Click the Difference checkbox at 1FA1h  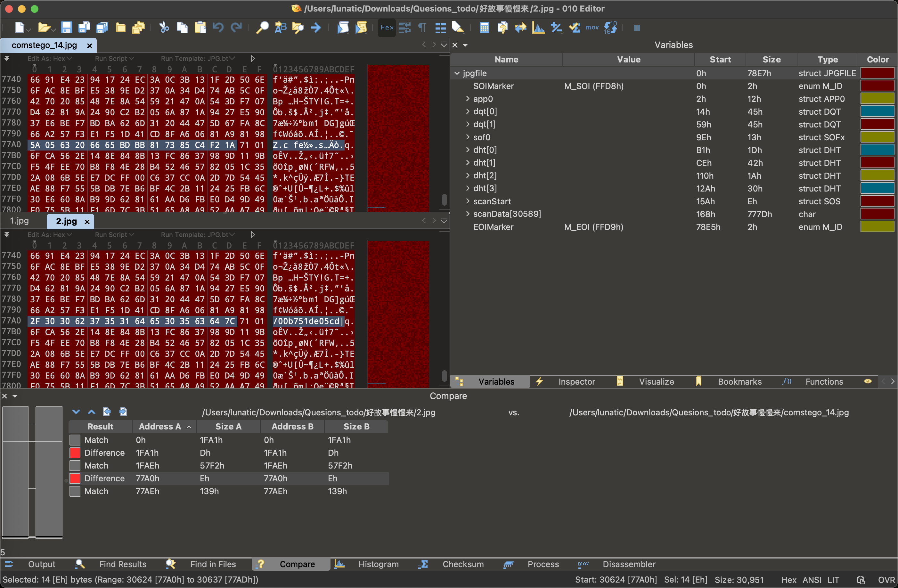coord(75,453)
